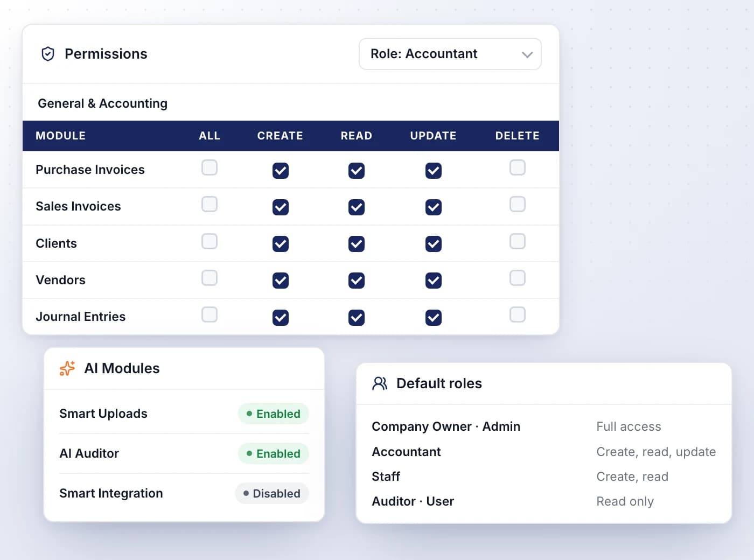Click the Enabled badge for Smart Uploads
Screen dimensions: 754x560
coord(274,414)
